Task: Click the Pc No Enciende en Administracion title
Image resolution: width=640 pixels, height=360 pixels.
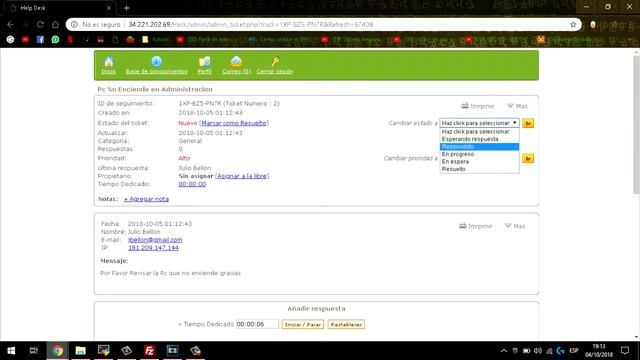Action: click(x=155, y=89)
